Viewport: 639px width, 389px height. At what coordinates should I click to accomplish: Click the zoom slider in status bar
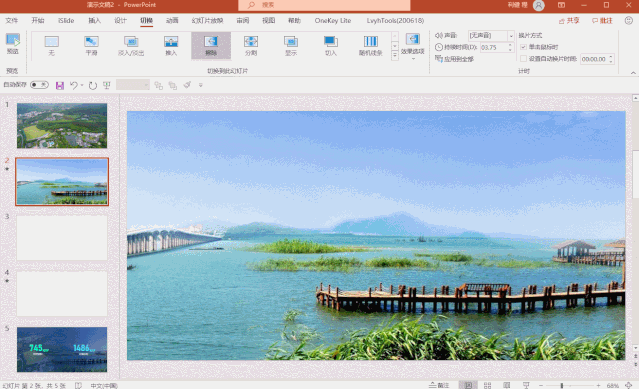[562, 385]
